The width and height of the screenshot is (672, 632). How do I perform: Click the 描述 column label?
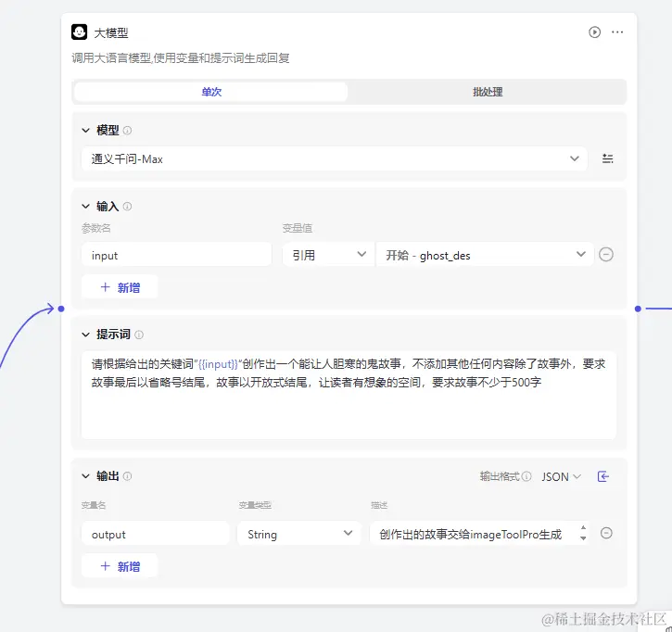point(379,505)
